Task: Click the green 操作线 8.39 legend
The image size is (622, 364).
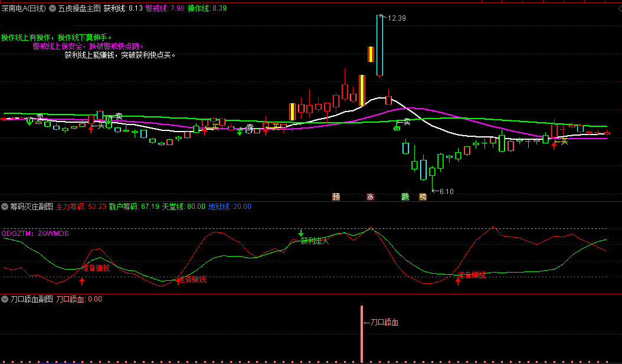Action: pos(207,8)
